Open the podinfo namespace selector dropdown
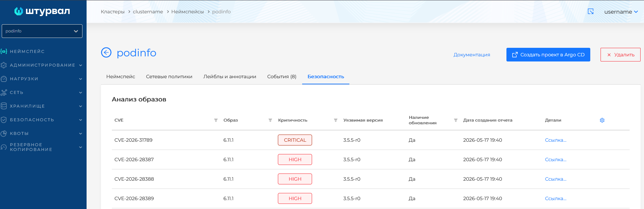The height and width of the screenshot is (209, 644). [42, 31]
